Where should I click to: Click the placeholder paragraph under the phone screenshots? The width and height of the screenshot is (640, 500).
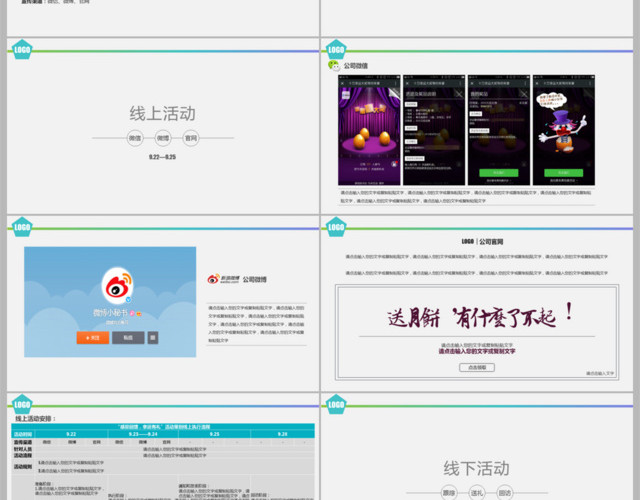tap(466, 196)
